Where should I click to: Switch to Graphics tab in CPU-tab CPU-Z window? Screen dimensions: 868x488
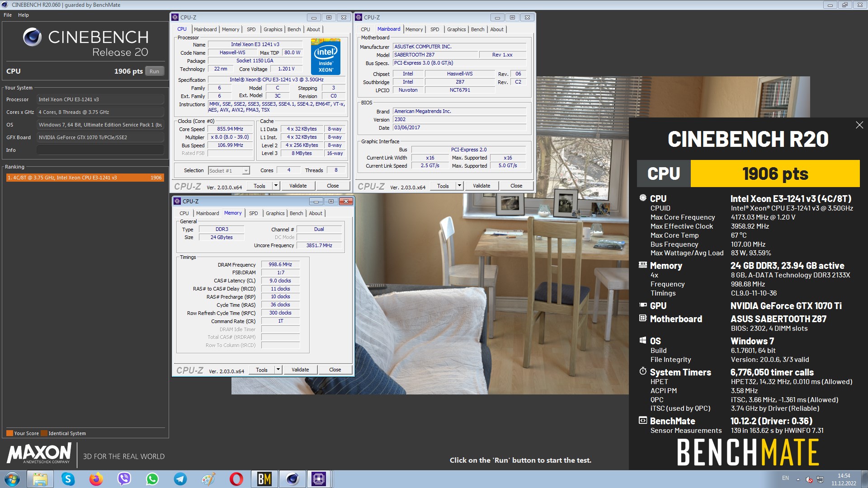(273, 29)
